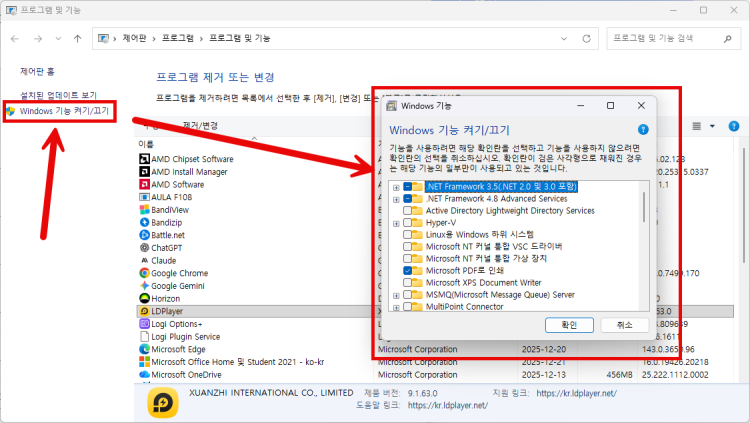
Task: Click the blue help icon in Windows 기능
Action: pos(643,129)
